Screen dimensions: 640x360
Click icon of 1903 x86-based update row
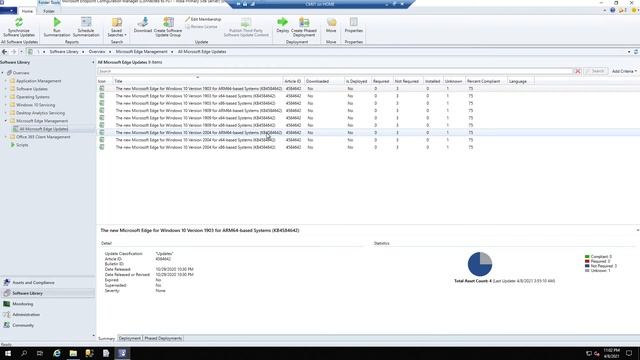[x=102, y=103]
